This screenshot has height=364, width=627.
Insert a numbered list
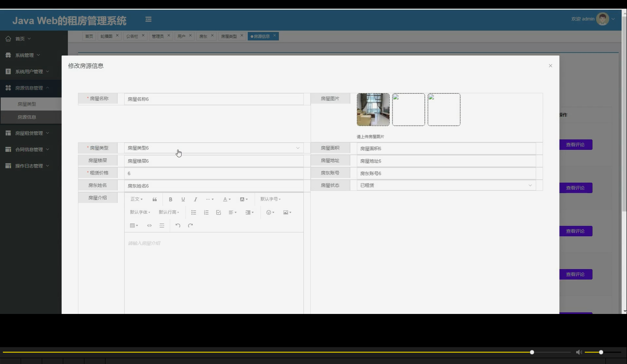pos(206,213)
